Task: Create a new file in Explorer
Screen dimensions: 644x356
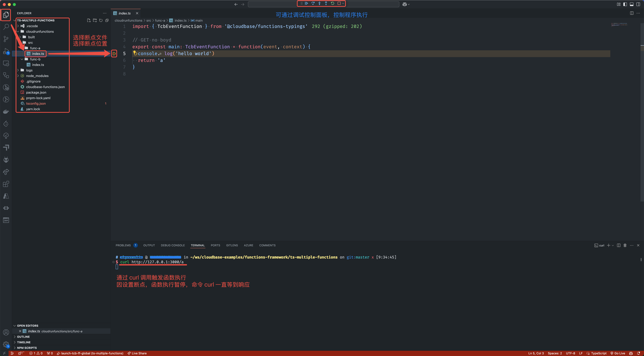Action: coord(89,21)
